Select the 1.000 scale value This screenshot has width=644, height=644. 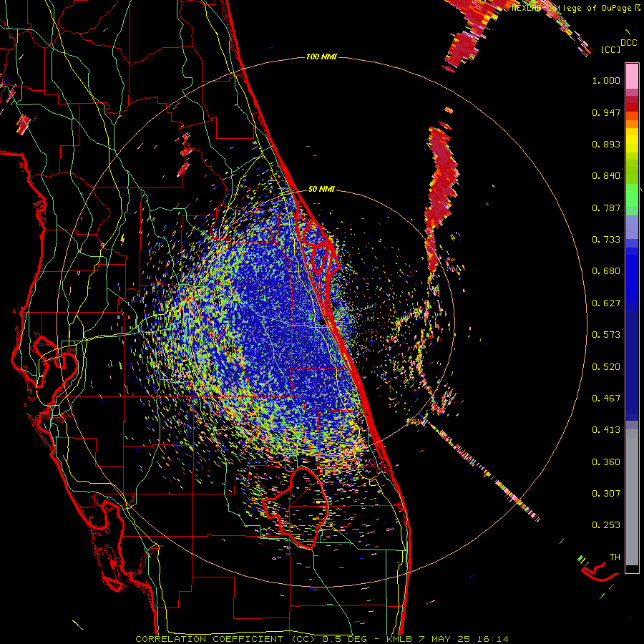tap(606, 80)
